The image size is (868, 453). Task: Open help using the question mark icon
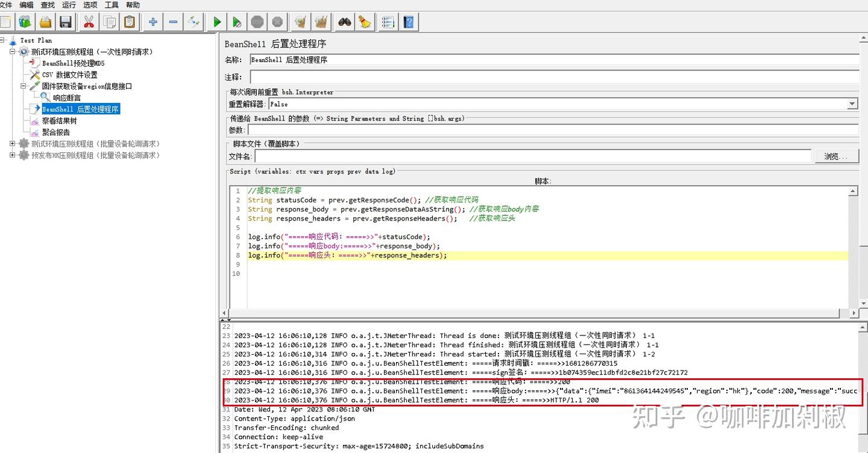click(x=409, y=21)
